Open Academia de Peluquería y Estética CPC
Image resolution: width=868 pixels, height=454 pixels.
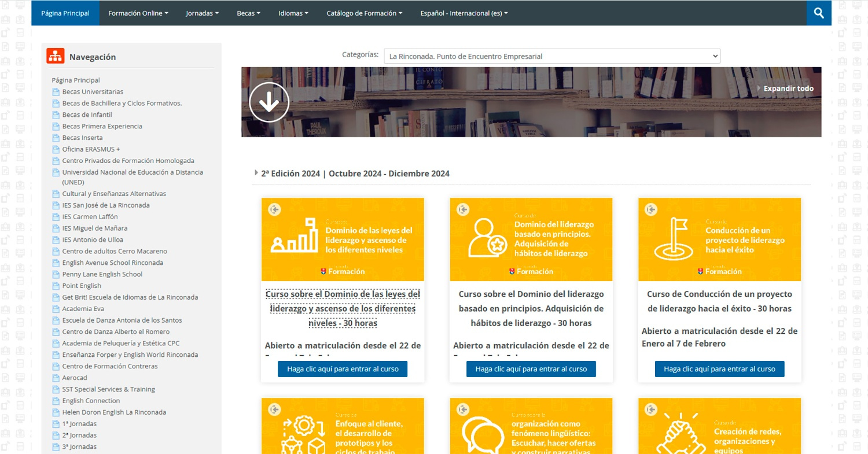tap(121, 344)
